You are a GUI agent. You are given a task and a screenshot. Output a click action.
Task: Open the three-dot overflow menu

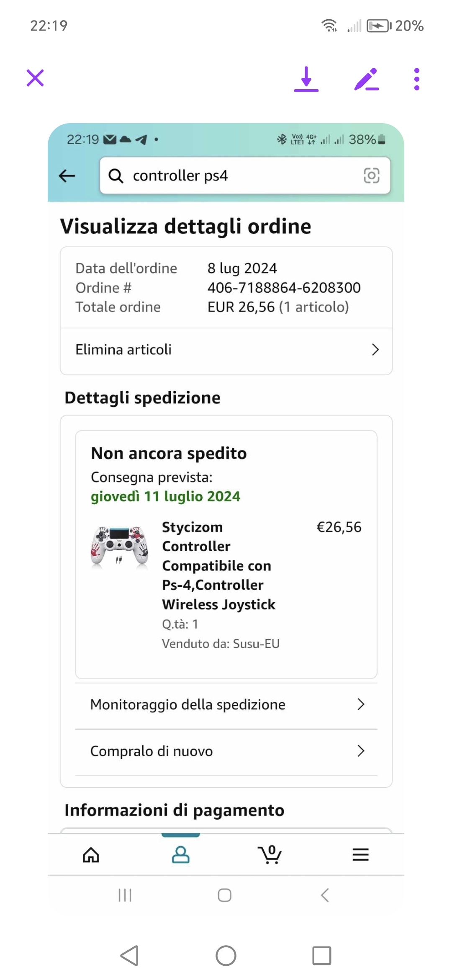coord(416,79)
